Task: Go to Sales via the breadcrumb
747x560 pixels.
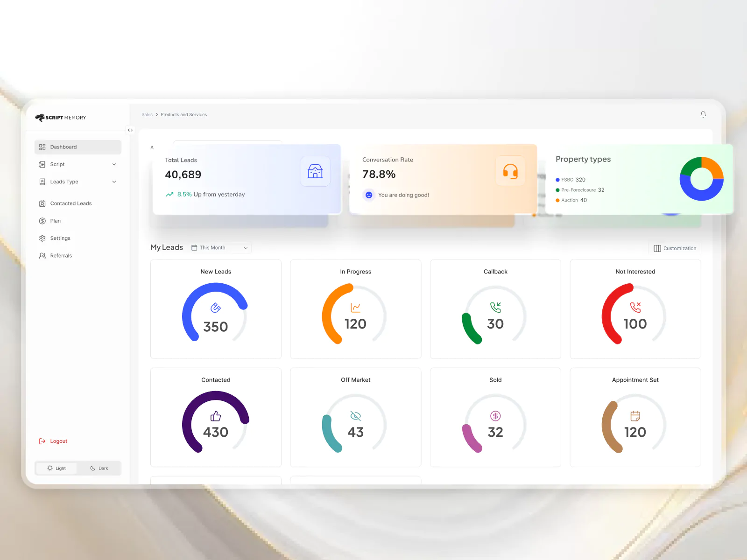Action: (x=147, y=114)
